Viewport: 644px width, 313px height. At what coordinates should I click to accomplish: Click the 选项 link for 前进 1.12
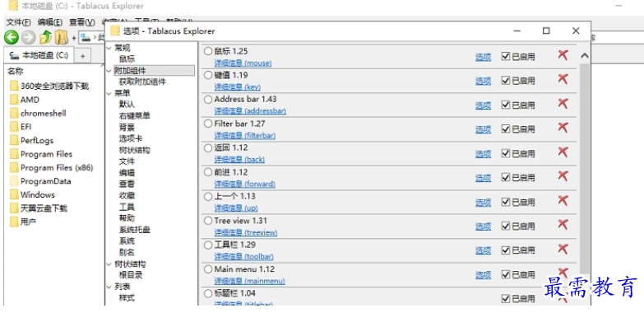tap(483, 178)
